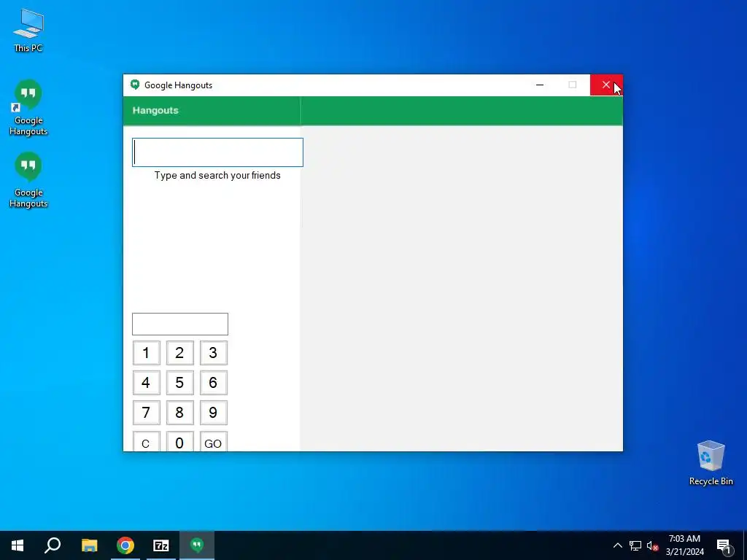Screen dimensions: 747x560
Task: Dial digit 0 on keypad
Action: [x=179, y=441]
